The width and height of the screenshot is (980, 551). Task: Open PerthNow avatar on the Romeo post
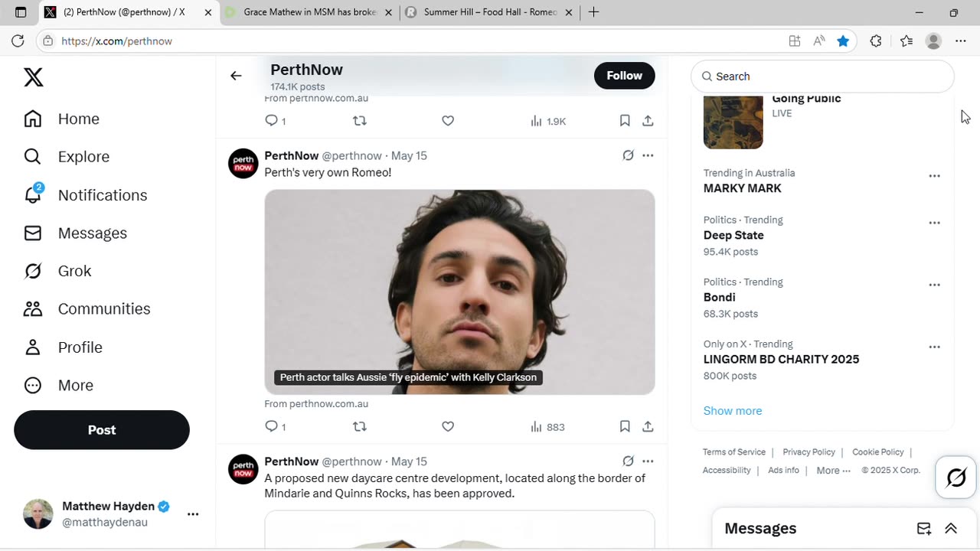pyautogui.click(x=243, y=164)
